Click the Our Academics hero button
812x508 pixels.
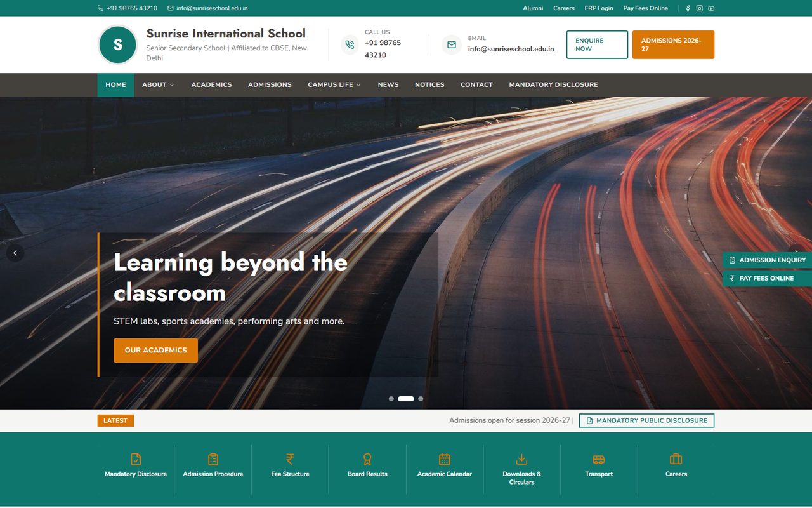[155, 351]
